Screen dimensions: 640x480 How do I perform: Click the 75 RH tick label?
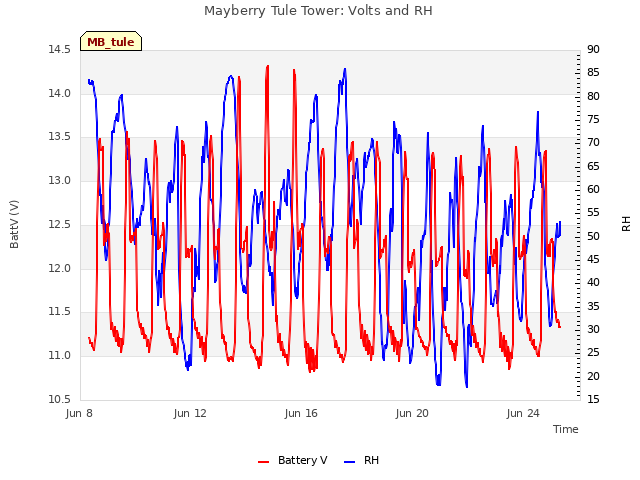click(x=593, y=120)
